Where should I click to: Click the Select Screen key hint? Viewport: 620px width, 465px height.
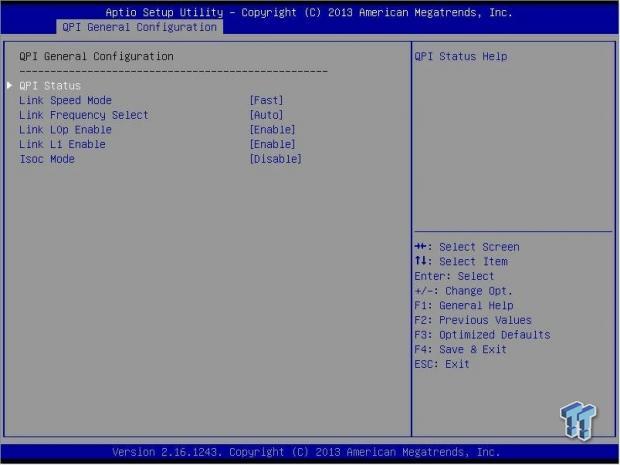pos(467,247)
